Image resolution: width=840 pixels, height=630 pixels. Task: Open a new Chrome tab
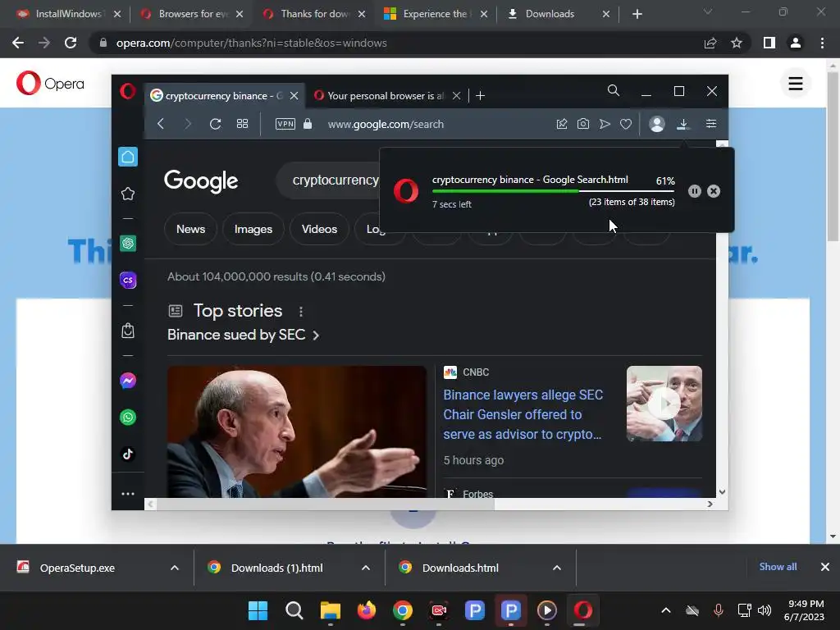637,14
